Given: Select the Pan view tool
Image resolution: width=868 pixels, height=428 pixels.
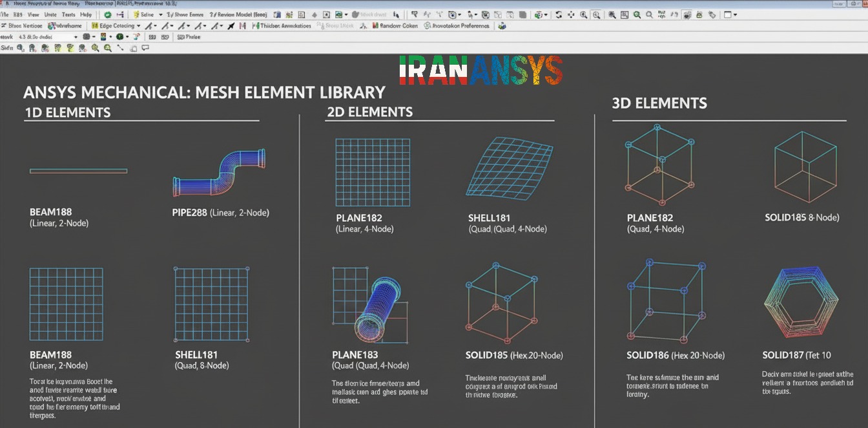Looking at the screenshot, I should coord(571,15).
